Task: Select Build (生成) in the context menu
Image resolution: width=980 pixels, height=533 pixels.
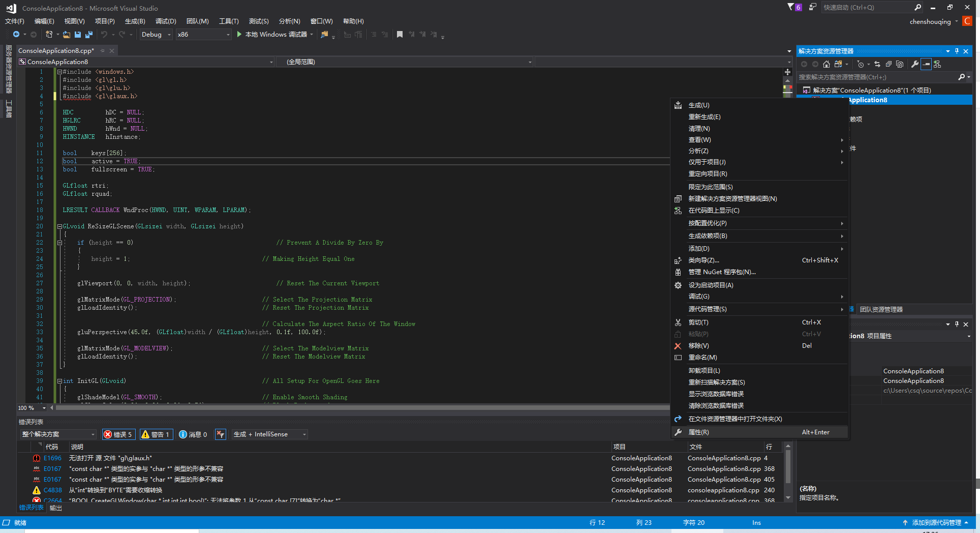Action: [x=759, y=105]
